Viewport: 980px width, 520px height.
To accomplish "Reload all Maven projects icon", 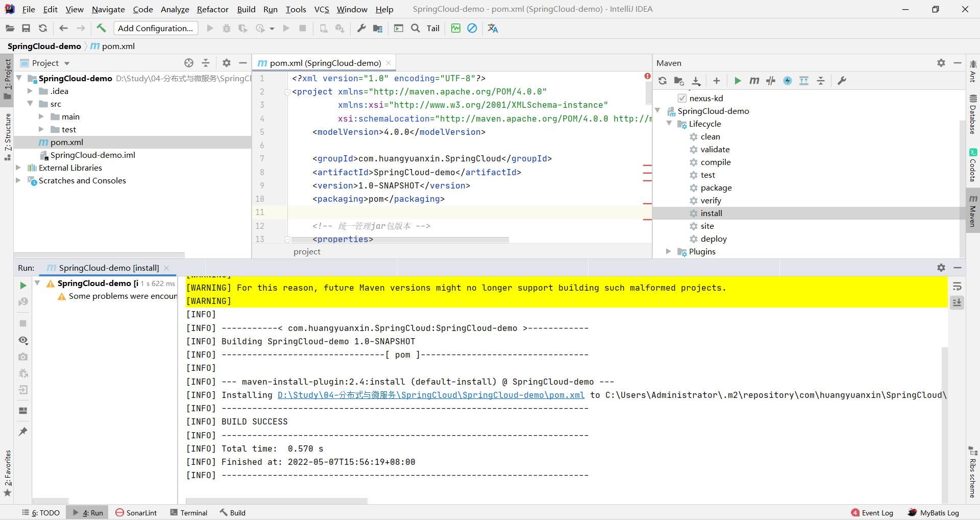I will 663,81.
